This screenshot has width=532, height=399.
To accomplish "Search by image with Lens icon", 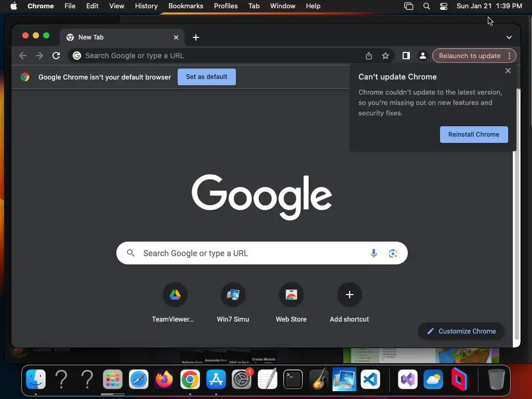I will tap(393, 253).
